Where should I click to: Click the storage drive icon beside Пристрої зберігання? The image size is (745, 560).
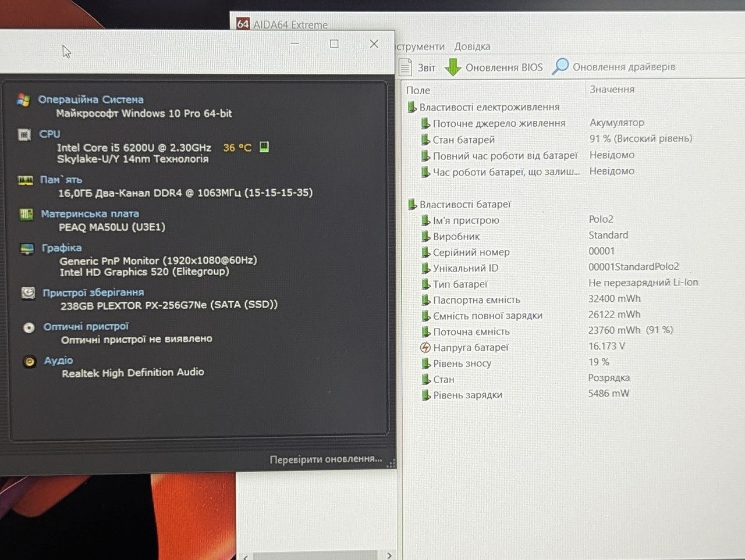tap(28, 293)
